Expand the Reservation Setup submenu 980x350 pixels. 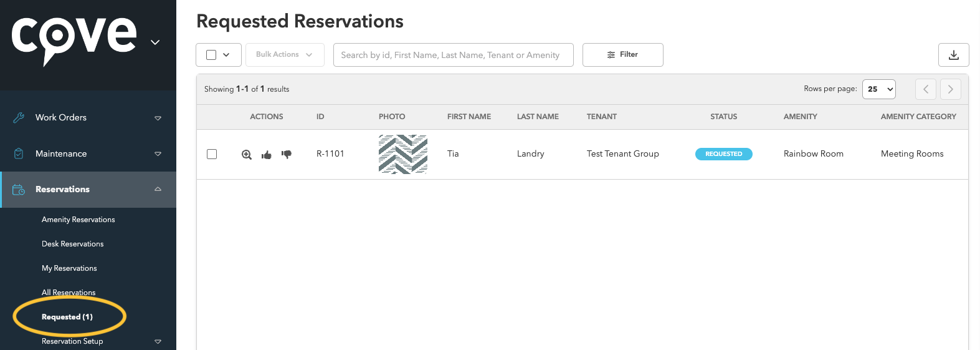[158, 341]
